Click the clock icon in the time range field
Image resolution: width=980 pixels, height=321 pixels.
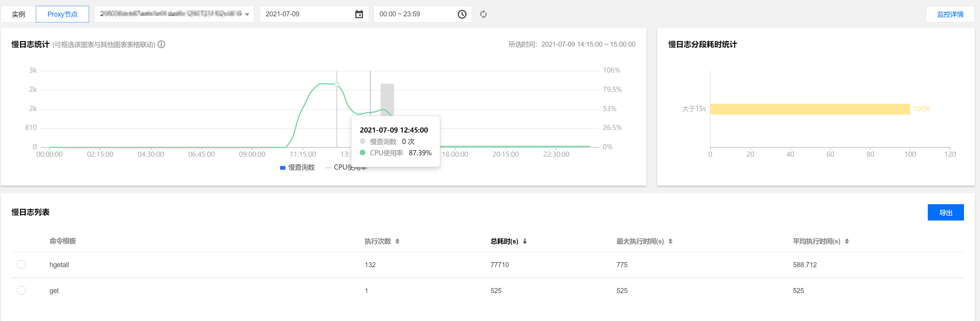(462, 15)
